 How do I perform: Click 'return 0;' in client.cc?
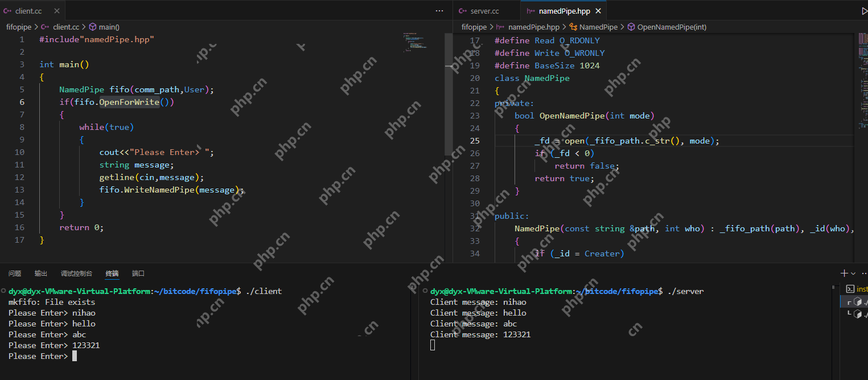pyautogui.click(x=81, y=227)
